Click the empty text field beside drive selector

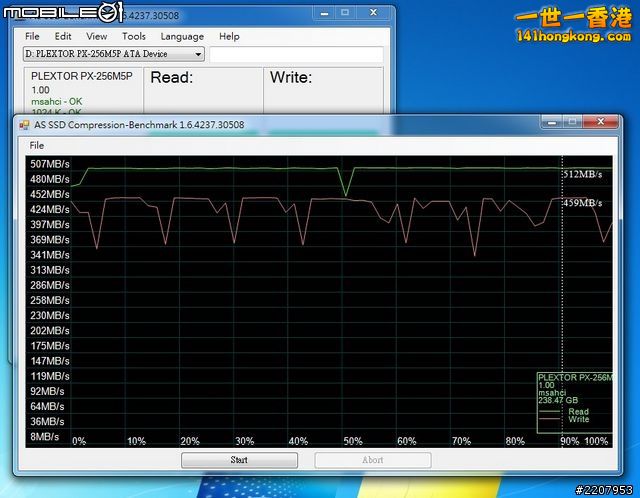296,54
